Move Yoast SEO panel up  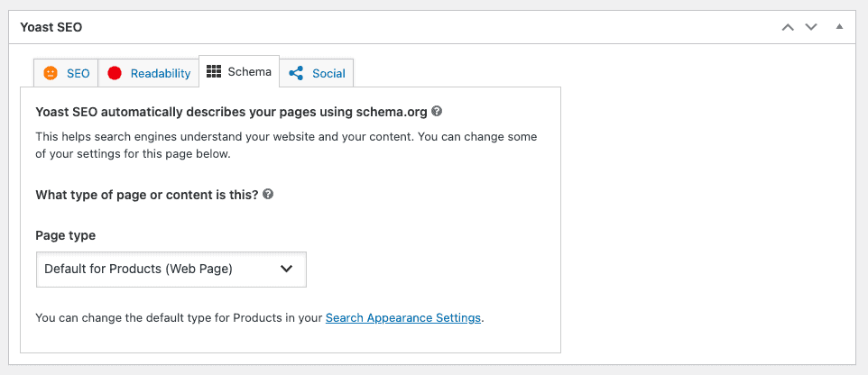point(787,27)
